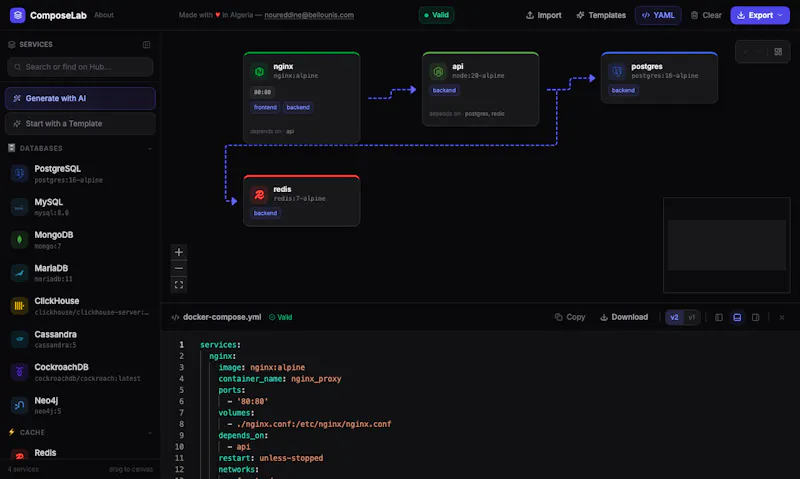Click the docker-compose.yml file title
800x479 pixels.
[x=222, y=317]
